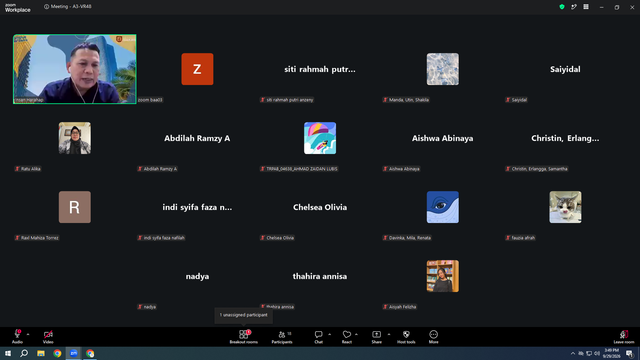This screenshot has width=640, height=360.
Task: Expand the Share options arrow
Action: 389,334
